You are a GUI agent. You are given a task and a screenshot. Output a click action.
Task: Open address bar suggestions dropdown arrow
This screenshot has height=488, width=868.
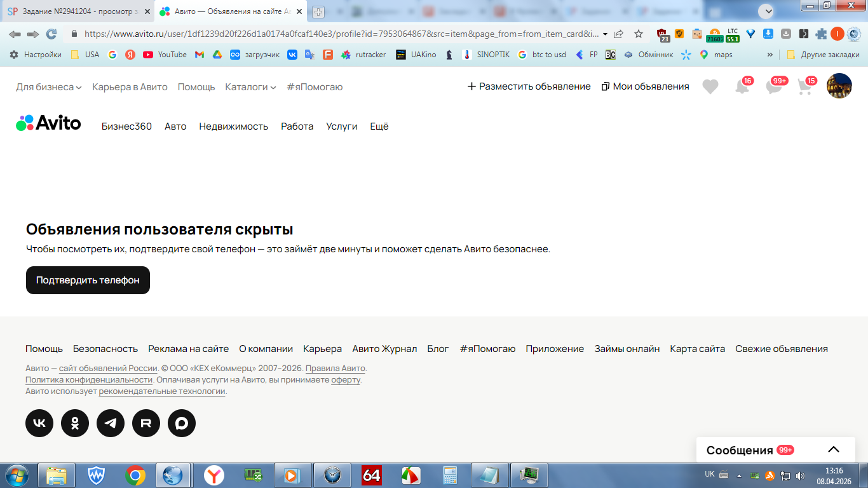(605, 34)
